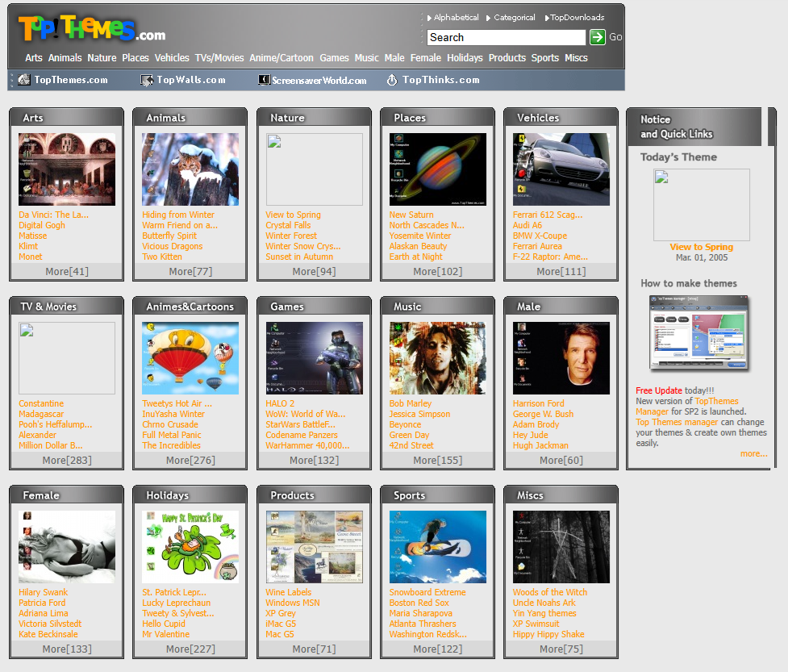This screenshot has width=788, height=672.
Task: Open the Hilary Swank theme thumbnail
Action: click(x=67, y=547)
